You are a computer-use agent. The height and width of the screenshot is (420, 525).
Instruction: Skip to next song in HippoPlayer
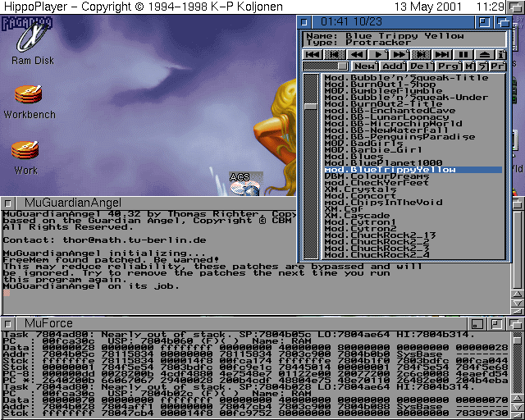(442, 54)
